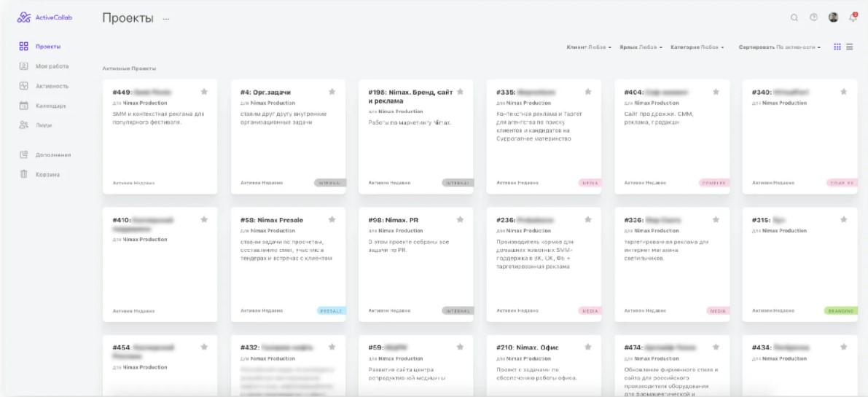Click description 'В этом проекте собраны все задачи по PR.'
Viewport: 868px width, 397px height.
tap(409, 246)
